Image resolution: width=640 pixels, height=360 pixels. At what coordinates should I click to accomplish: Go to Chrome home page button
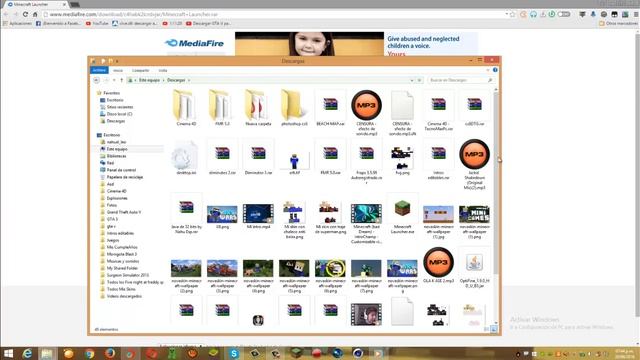(35, 14)
